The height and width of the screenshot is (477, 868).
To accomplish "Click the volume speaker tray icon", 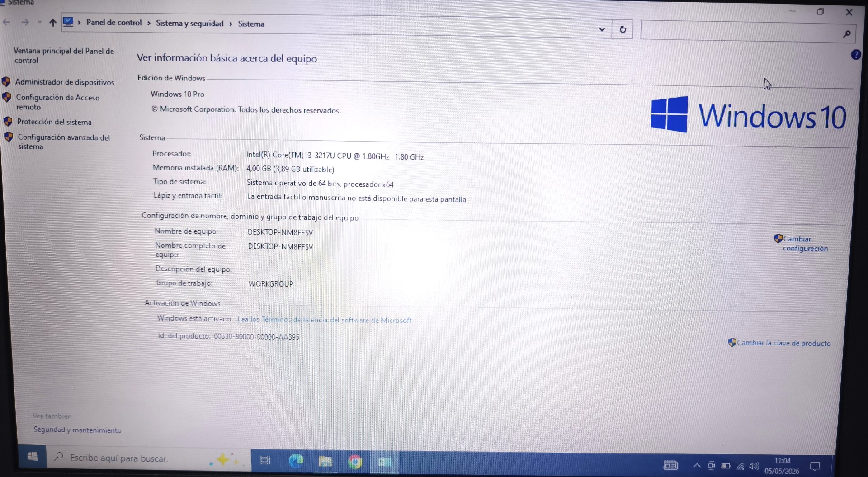I will pyautogui.click(x=754, y=466).
